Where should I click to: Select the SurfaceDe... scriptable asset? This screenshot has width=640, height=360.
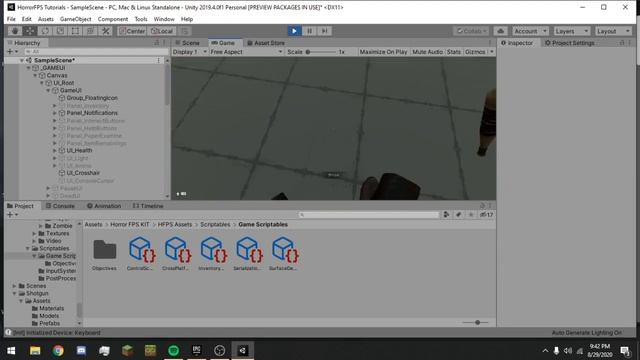pyautogui.click(x=284, y=254)
